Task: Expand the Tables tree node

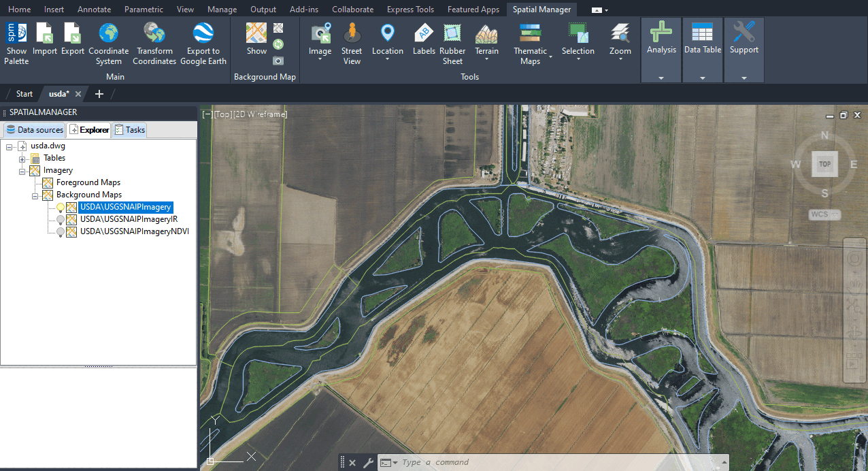Action: (x=22, y=159)
